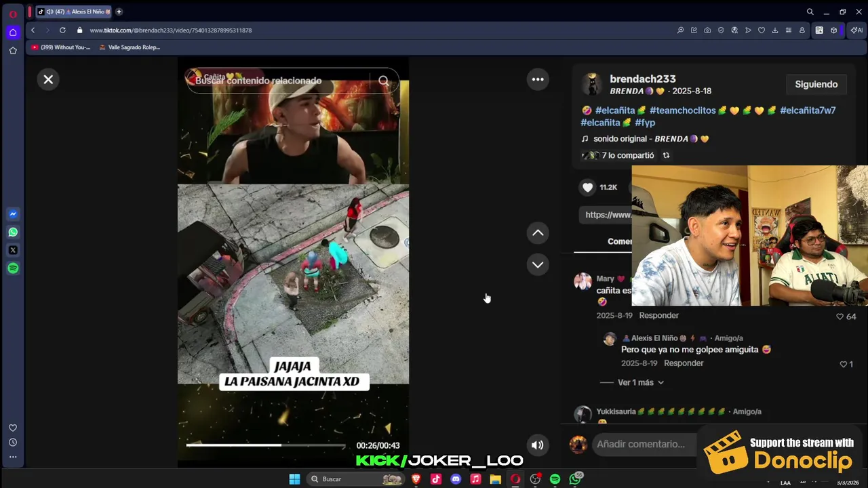The width and height of the screenshot is (868, 488).
Task: Open Opera sidebar home icon
Action: tap(13, 32)
